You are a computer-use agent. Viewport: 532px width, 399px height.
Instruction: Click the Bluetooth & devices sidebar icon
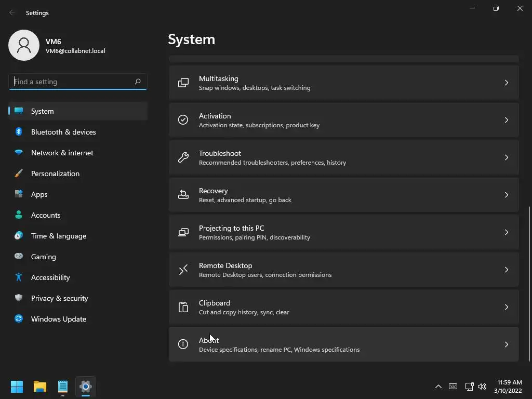(19, 132)
